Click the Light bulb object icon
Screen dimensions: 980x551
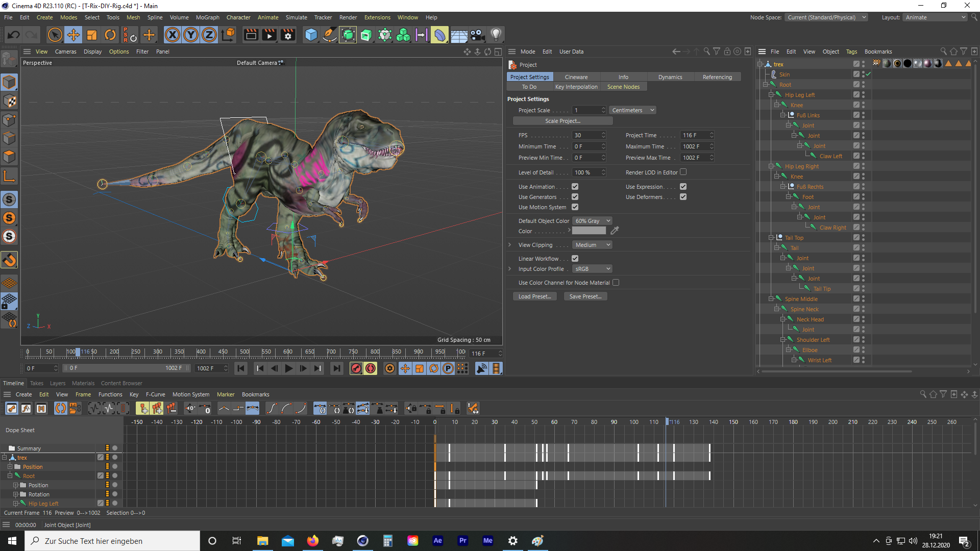[x=496, y=35]
